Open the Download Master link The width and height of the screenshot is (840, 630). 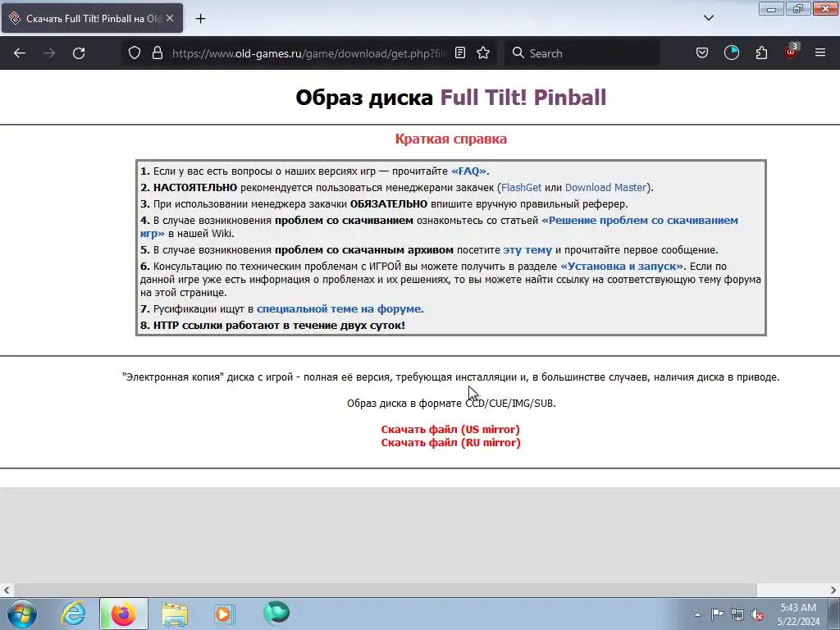pyautogui.click(x=606, y=188)
